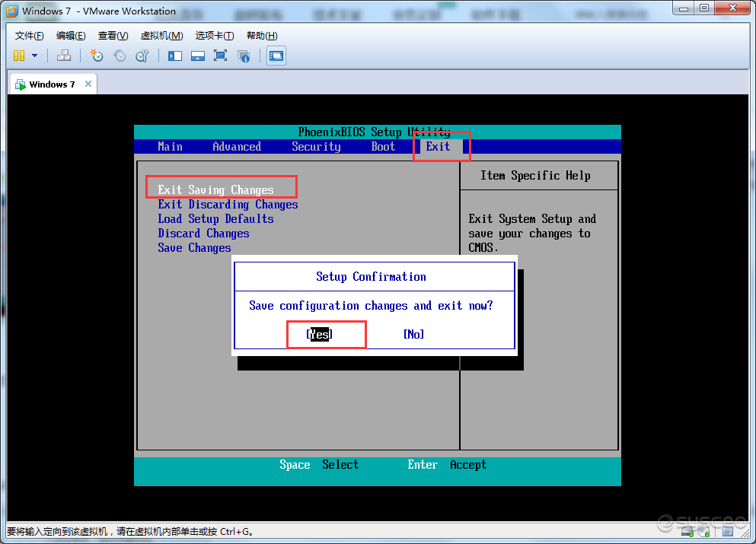Open the 选项卡(T) menu
The image size is (756, 544).
click(215, 36)
